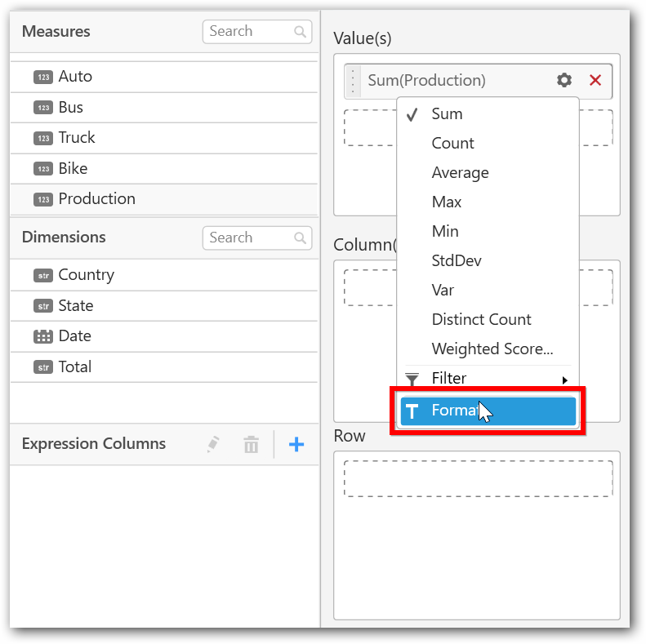Screen dimensions: 646x644
Task: Click the edit expression column pencil icon
Action: click(213, 444)
